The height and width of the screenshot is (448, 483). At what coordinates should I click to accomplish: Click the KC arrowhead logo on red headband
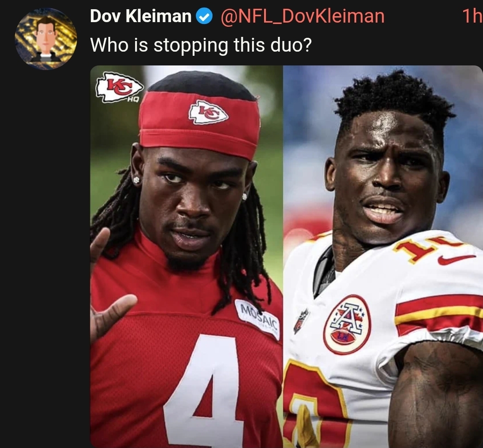[x=208, y=112]
